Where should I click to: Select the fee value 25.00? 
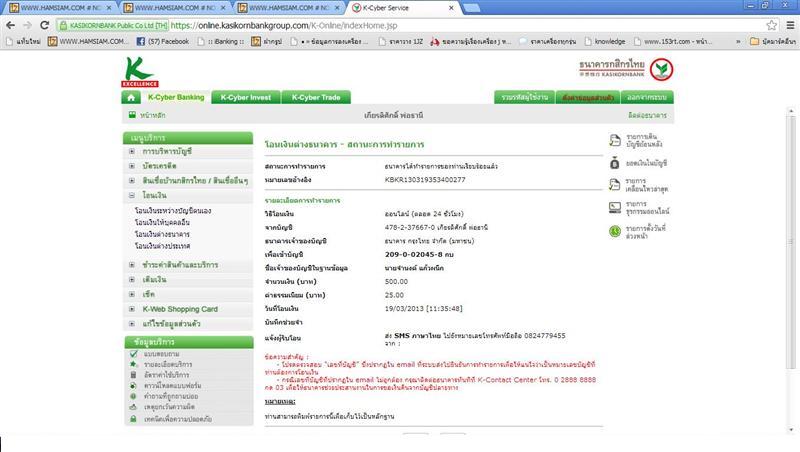394,295
